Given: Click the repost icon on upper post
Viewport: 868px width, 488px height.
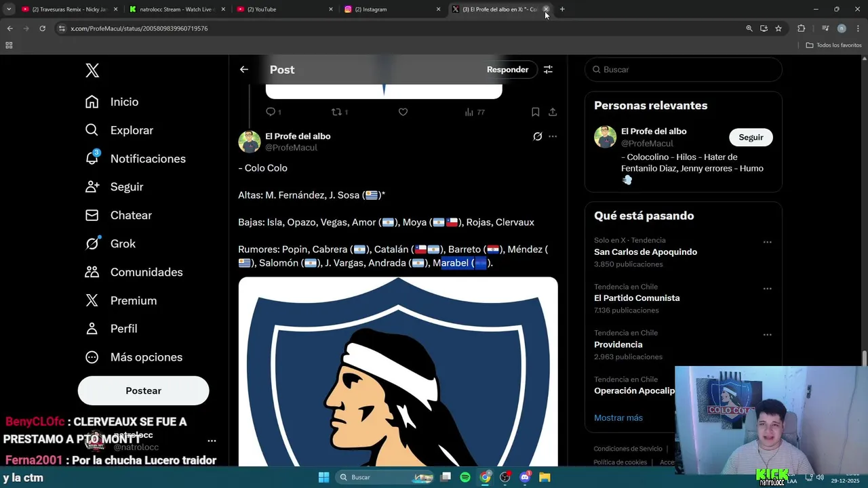Looking at the screenshot, I should 337,112.
